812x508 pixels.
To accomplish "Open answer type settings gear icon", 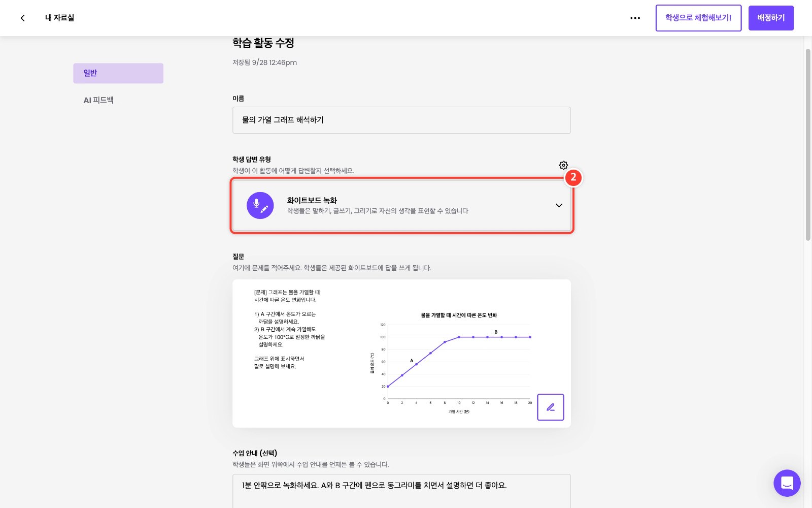I will (x=563, y=165).
